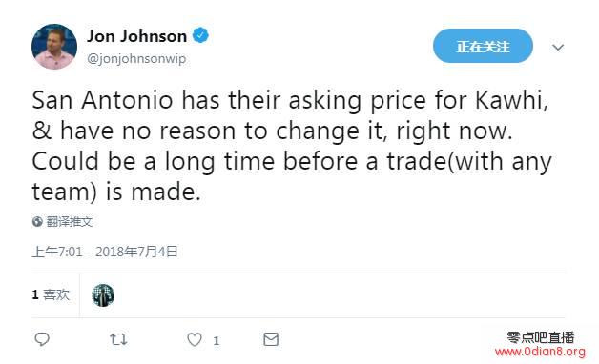Click the tweet's last line 'team) is made.'
This screenshot has width=599, height=364.
116,192
